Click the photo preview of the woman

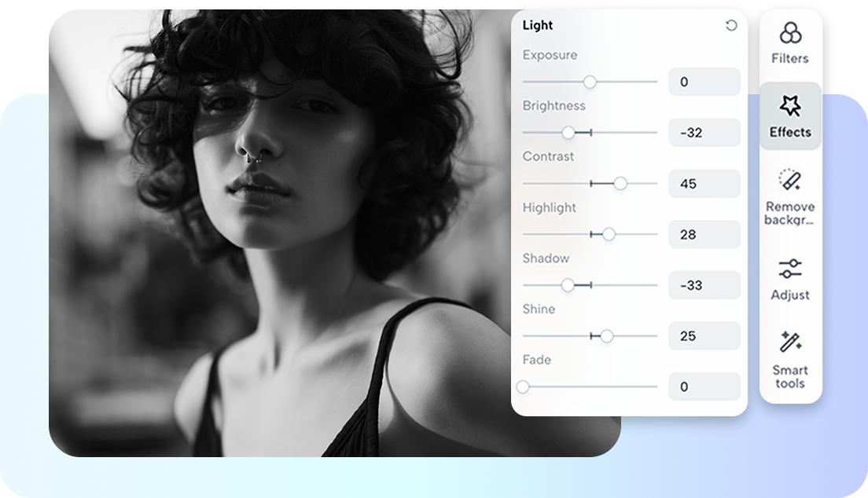[x=275, y=236]
